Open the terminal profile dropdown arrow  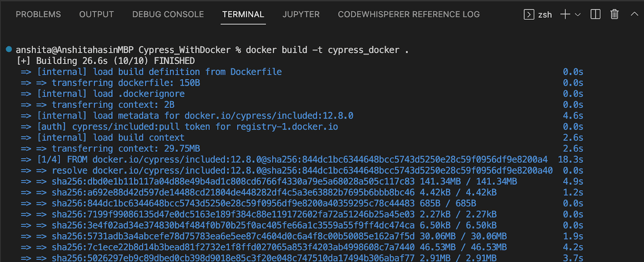[x=578, y=14]
